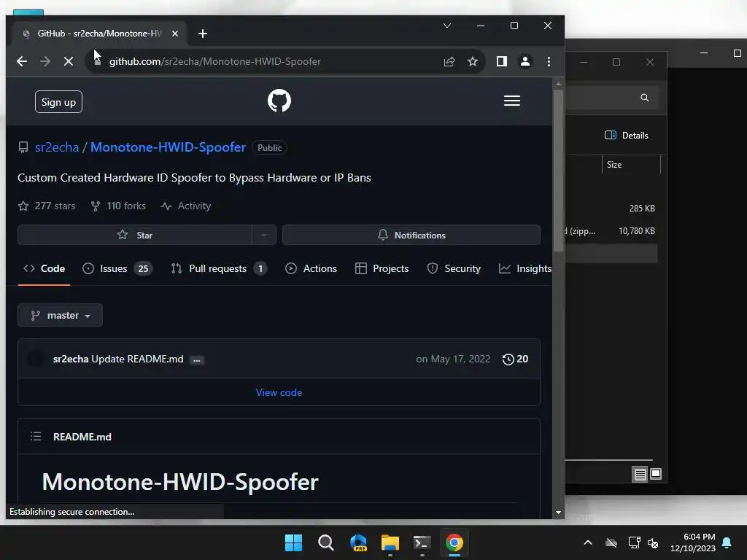Click the scrollbar down arrow
The height and width of the screenshot is (560, 747).
pyautogui.click(x=558, y=513)
